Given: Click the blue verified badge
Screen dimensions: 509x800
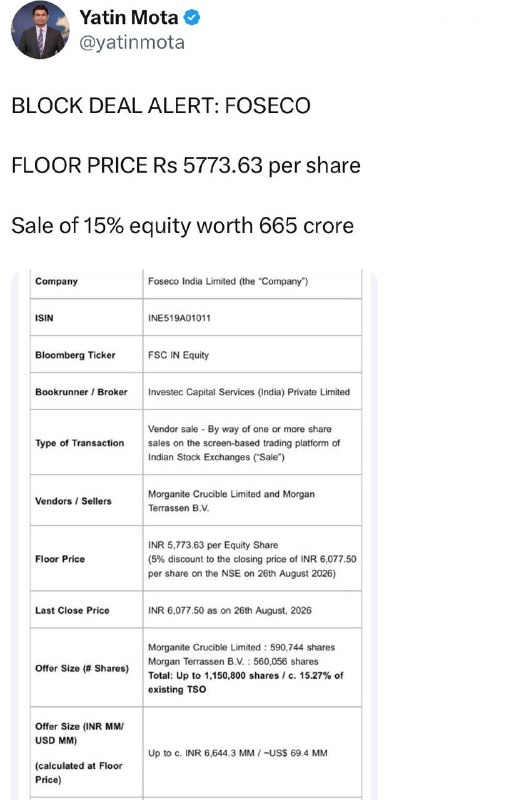Looking at the screenshot, I should [192, 18].
